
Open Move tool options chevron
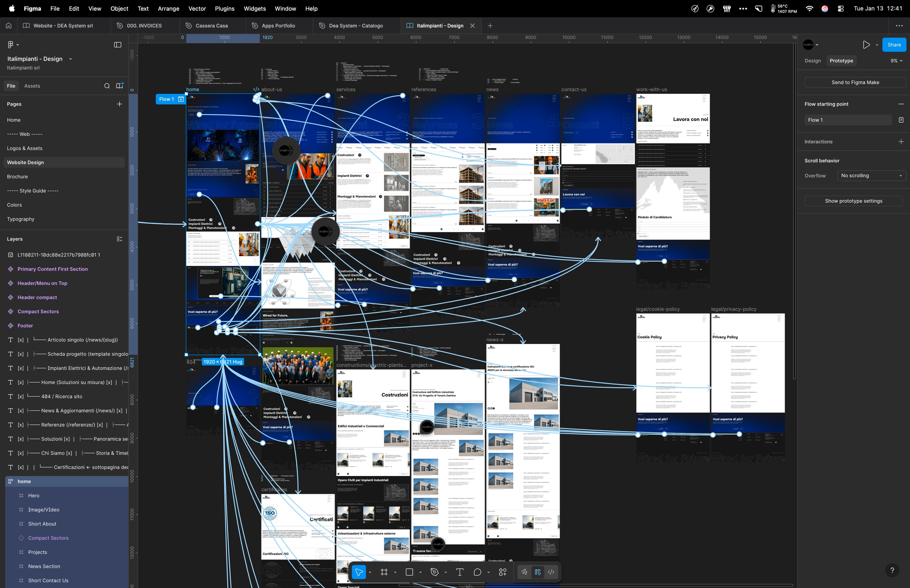pos(370,572)
